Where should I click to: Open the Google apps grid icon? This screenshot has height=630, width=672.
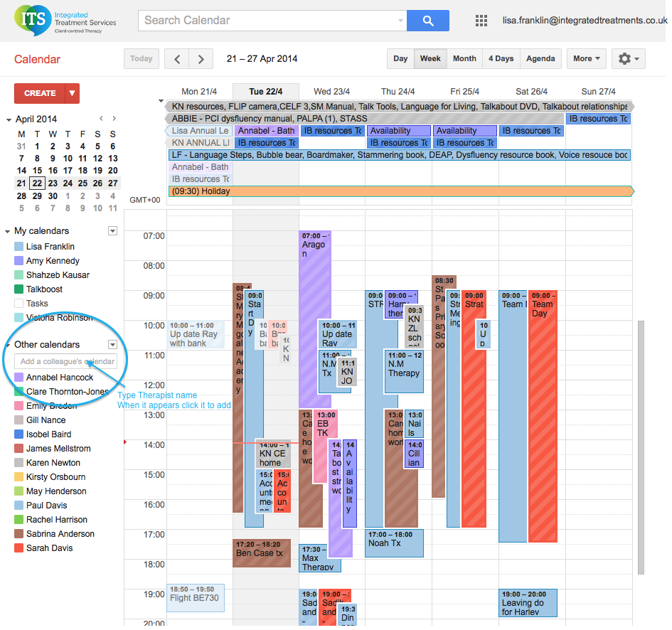pyautogui.click(x=481, y=21)
